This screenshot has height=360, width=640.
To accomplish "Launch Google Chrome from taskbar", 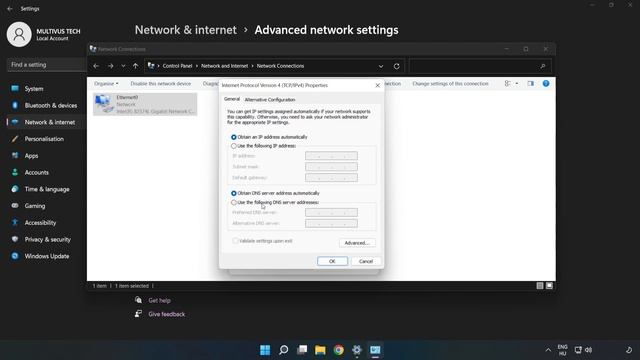I will 338,350.
